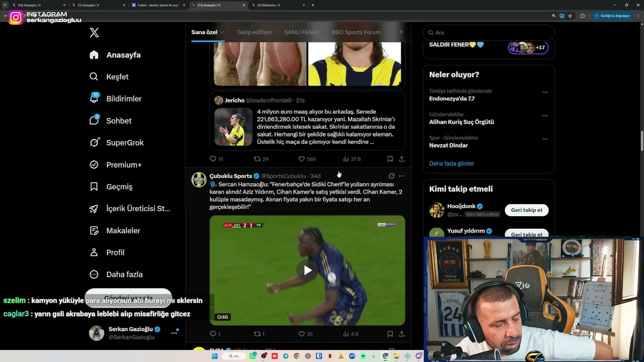Open a new browser tab
644x362 pixels.
pos(313,5)
